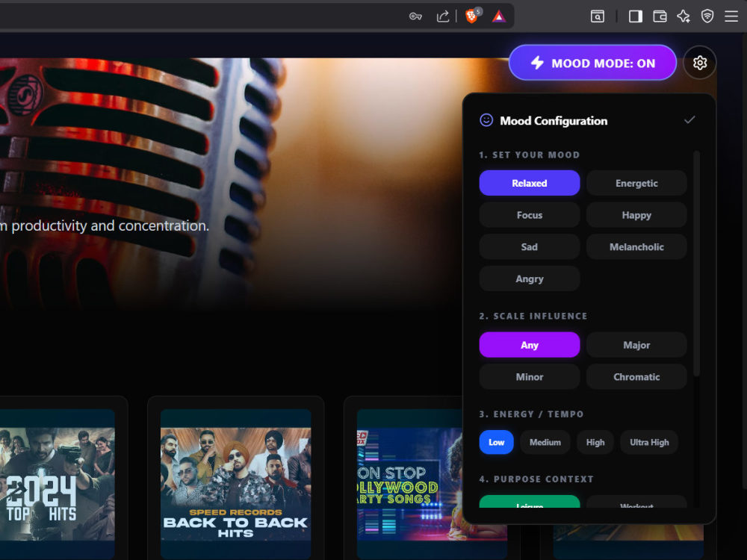
Task: Pick the Melancholic mood
Action: pyautogui.click(x=636, y=246)
